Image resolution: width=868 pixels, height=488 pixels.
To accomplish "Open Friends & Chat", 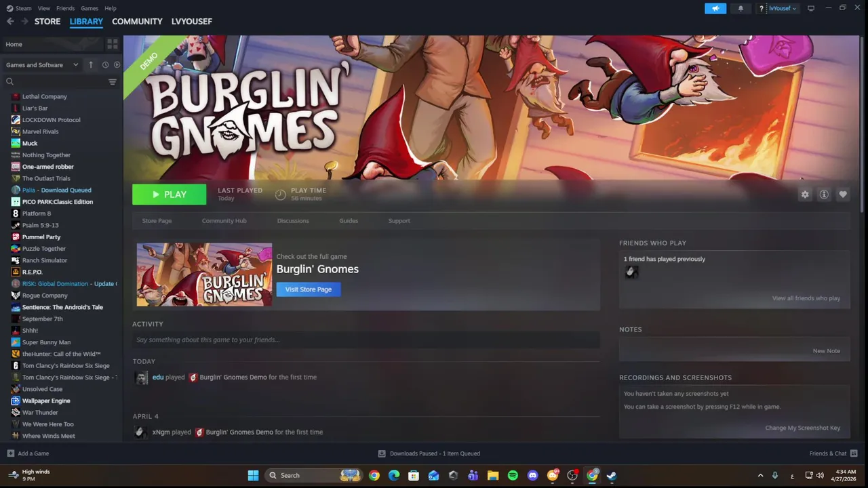I will 833,453.
